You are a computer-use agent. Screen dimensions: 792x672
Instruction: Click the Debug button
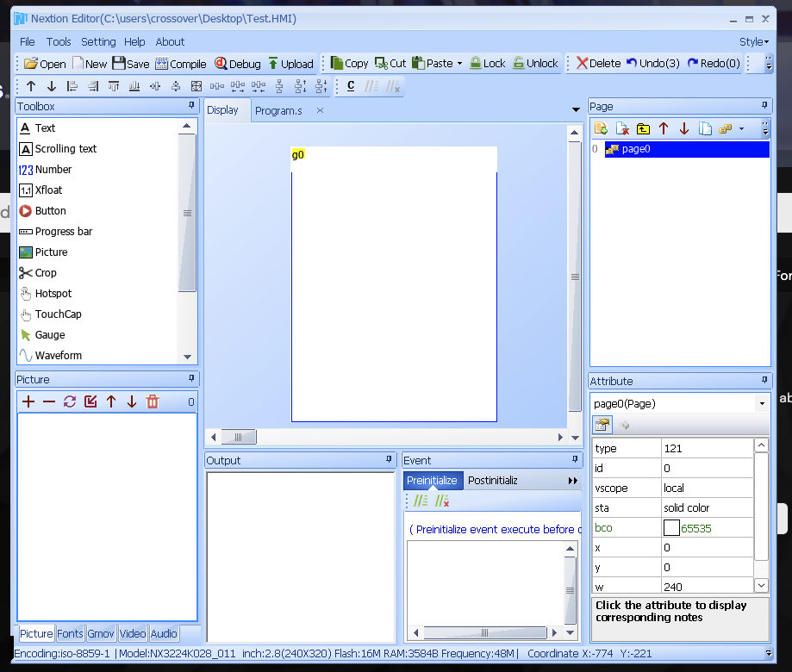(237, 64)
